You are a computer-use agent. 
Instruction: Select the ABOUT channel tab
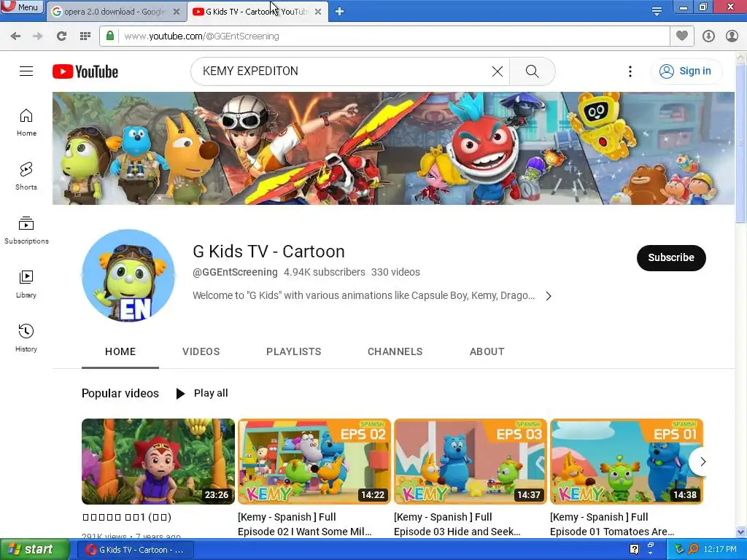(487, 351)
